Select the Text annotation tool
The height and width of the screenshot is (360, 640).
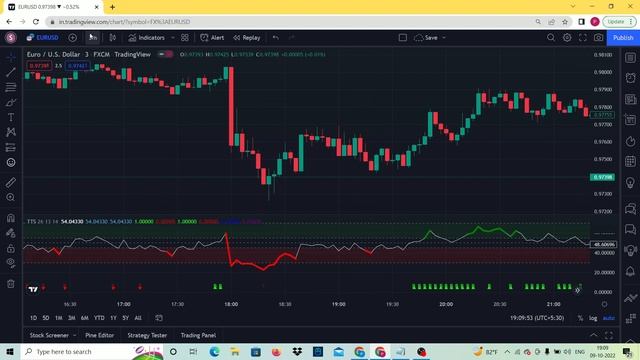[x=11, y=118]
